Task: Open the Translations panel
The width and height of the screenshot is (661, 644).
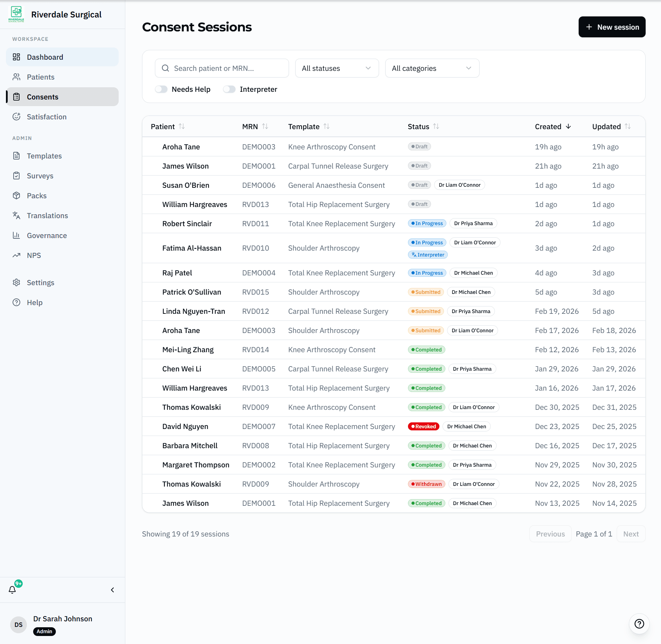Action: (17, 215)
